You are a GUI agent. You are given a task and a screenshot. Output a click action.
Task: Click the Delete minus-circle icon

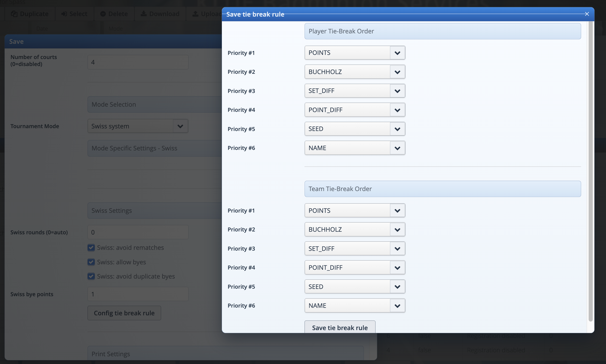click(x=103, y=14)
